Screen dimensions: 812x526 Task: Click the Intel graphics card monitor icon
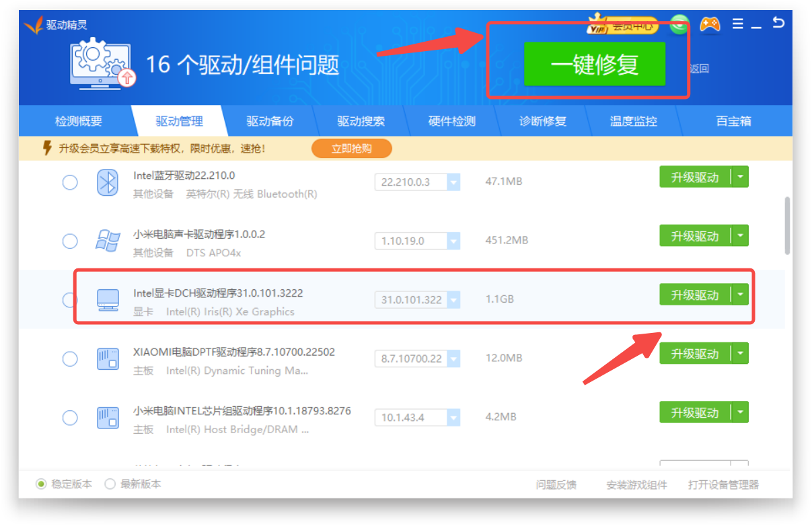108,300
